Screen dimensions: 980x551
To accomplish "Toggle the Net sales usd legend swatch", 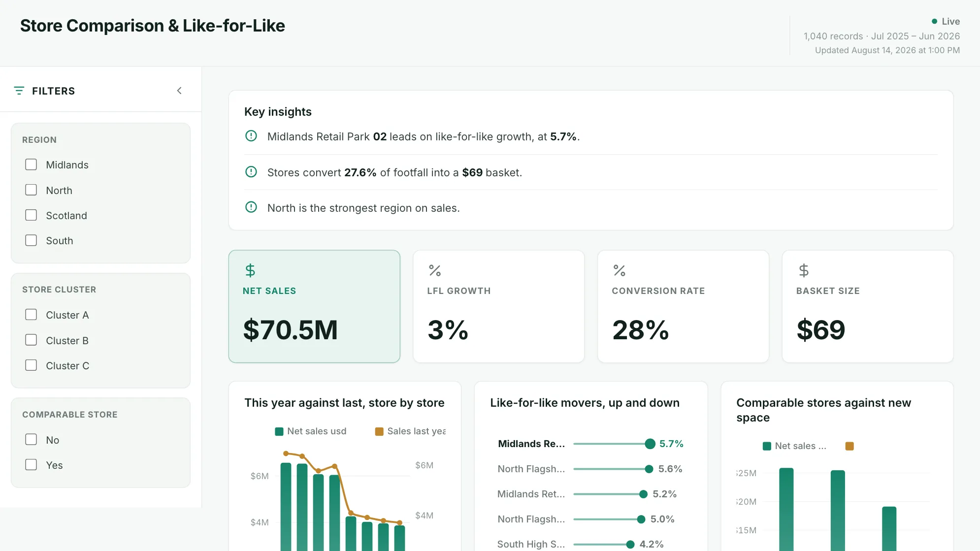I will [x=279, y=431].
